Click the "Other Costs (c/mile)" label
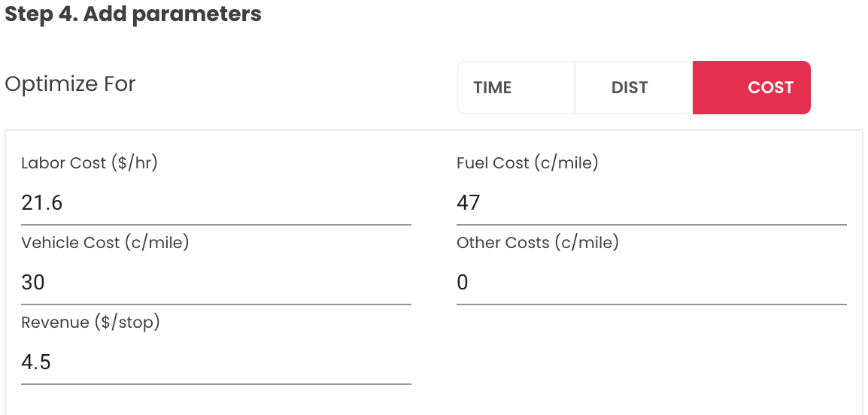The height and width of the screenshot is (415, 868). point(537,243)
